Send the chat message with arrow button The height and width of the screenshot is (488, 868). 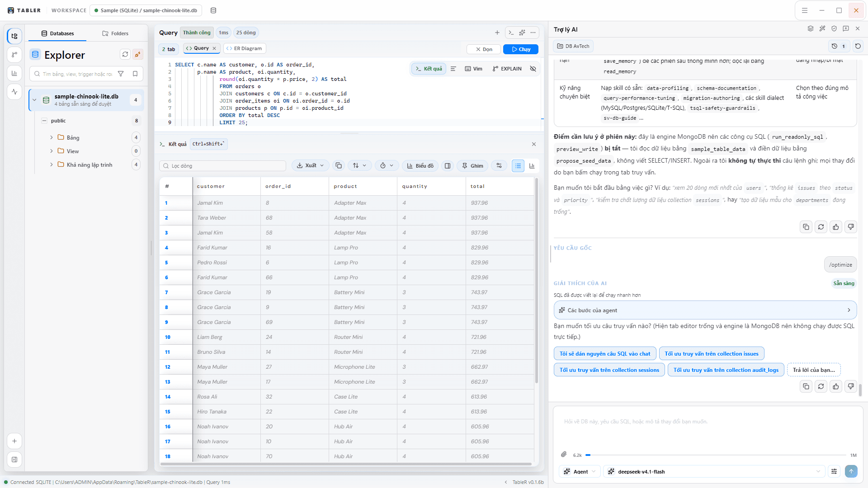click(851, 471)
